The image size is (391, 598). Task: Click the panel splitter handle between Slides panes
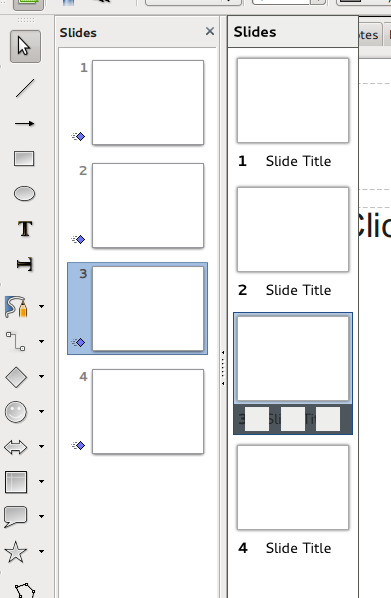223,368
